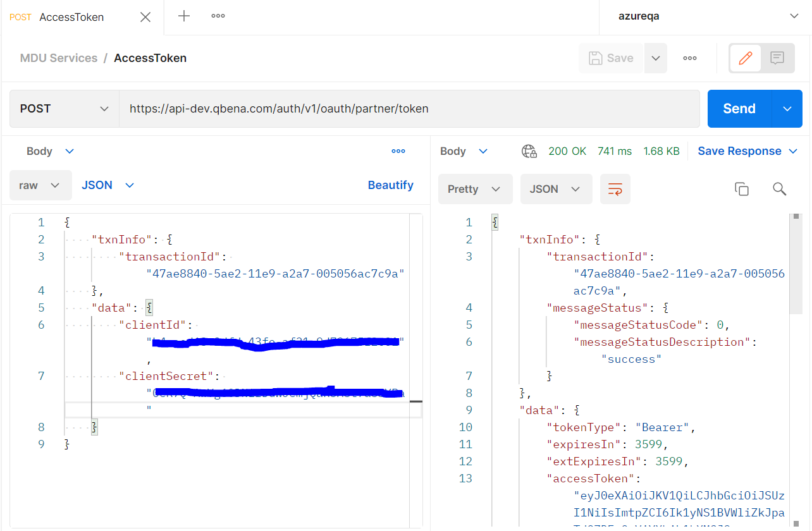Toggle line wrap icon in response
This screenshot has width=812, height=531.
click(615, 189)
